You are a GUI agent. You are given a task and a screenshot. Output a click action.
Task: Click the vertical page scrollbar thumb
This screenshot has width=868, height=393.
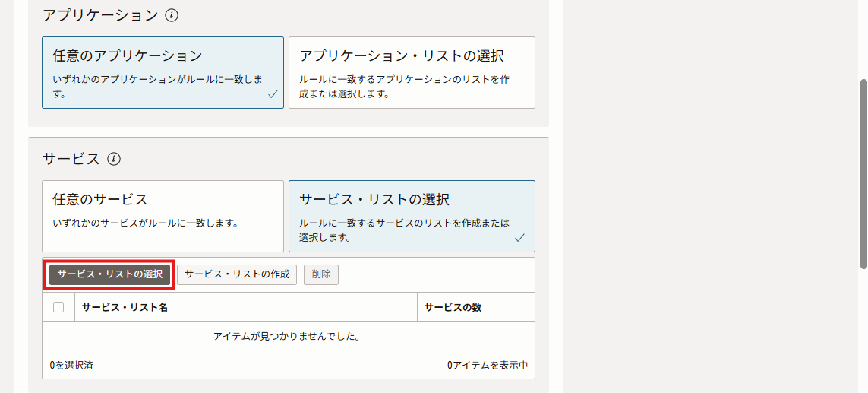click(863, 173)
